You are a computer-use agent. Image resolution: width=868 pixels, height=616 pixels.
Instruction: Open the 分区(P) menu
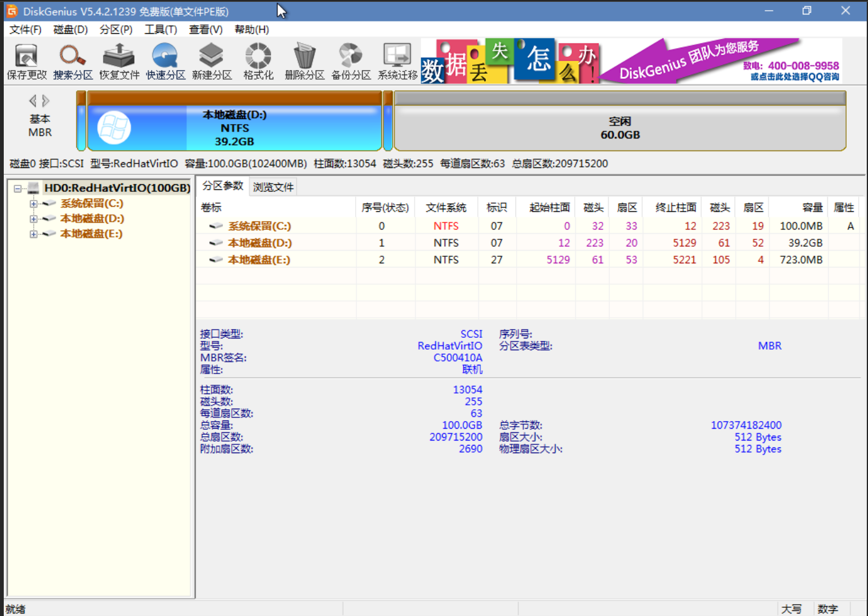tap(116, 29)
